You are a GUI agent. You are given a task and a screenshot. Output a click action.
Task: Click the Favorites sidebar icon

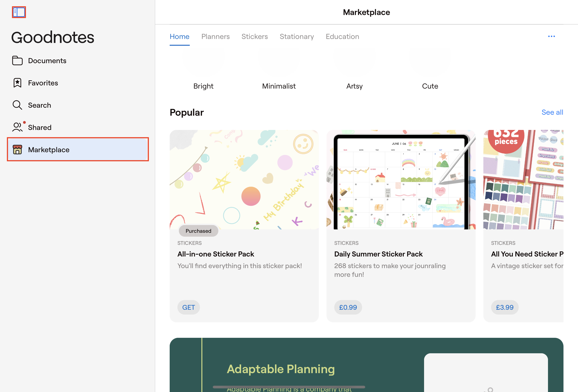point(17,83)
